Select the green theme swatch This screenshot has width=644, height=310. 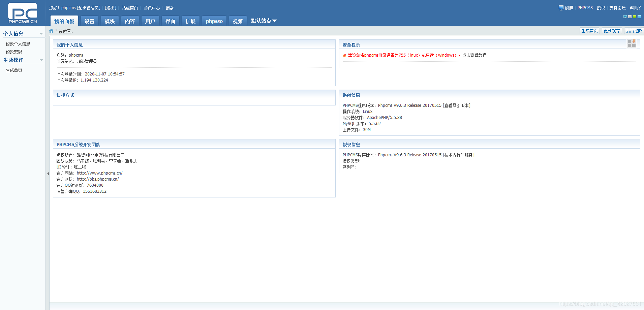coord(635,17)
